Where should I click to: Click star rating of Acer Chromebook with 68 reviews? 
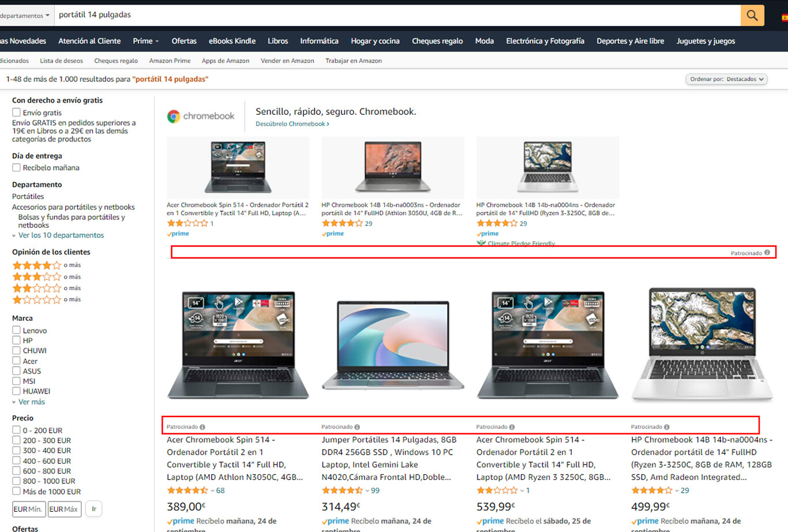tap(187, 490)
